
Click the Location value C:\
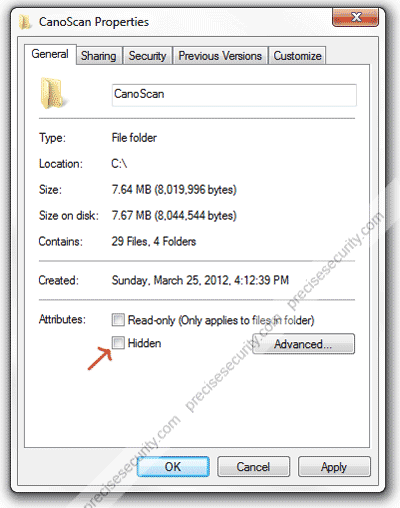coord(119,164)
